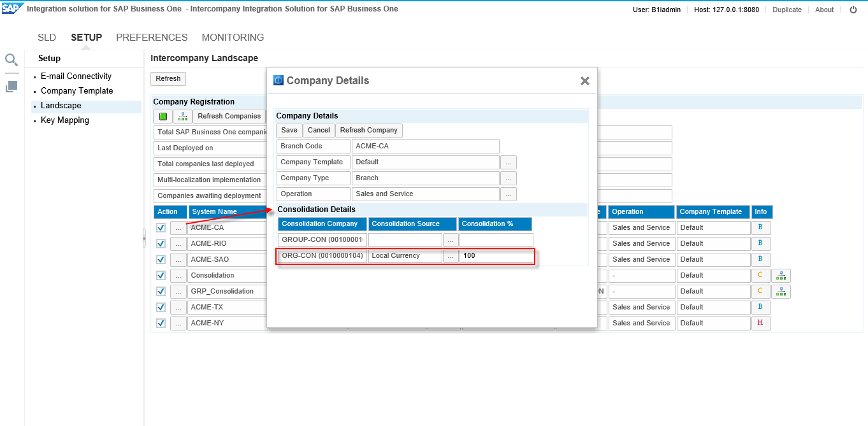Click the H info icon for ACME-NY

click(760, 323)
